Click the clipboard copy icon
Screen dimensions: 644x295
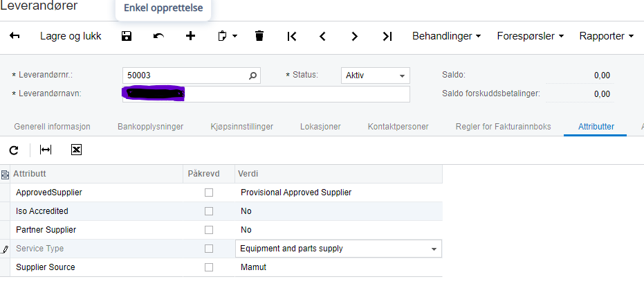click(222, 36)
